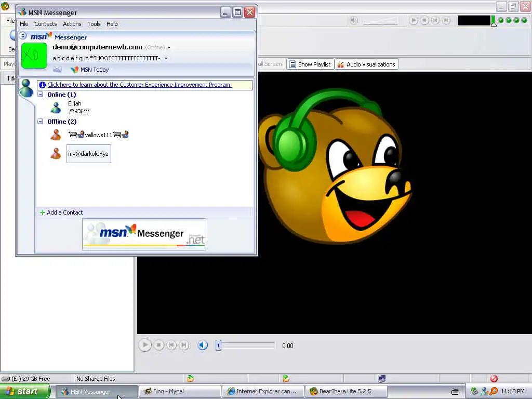Click the green XD display picture
The height and width of the screenshot is (399, 532).
[x=34, y=56]
